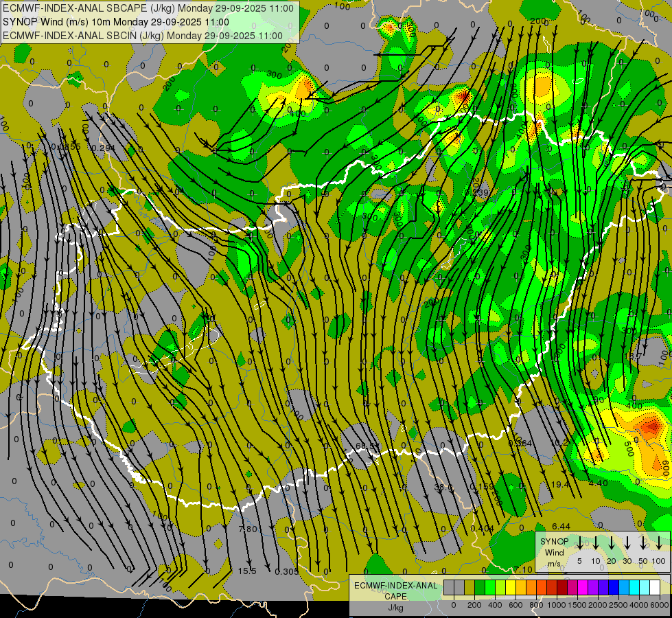Image resolution: width=672 pixels, height=618 pixels.
Task: Click the 6.44 value above the wind legend
Action: click(x=561, y=526)
